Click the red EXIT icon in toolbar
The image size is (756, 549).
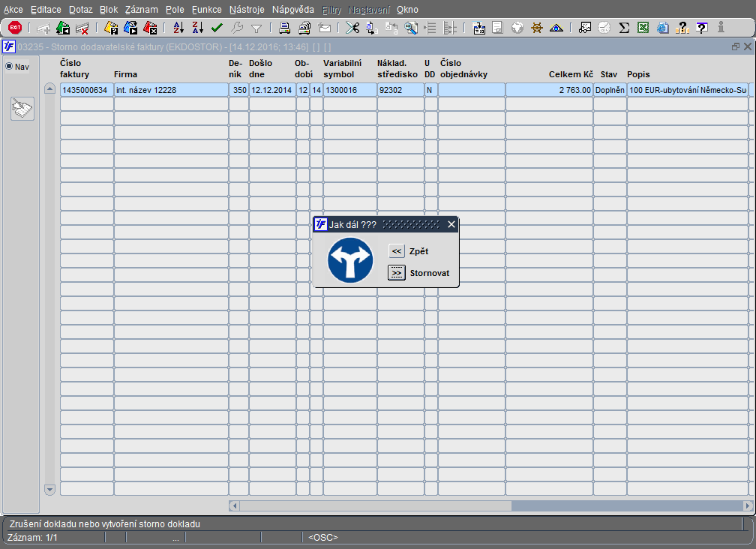14,28
